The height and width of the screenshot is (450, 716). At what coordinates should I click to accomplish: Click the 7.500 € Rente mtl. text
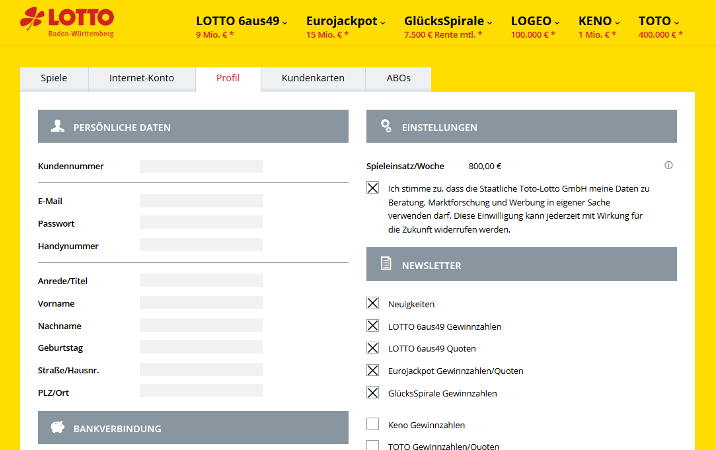pos(443,35)
